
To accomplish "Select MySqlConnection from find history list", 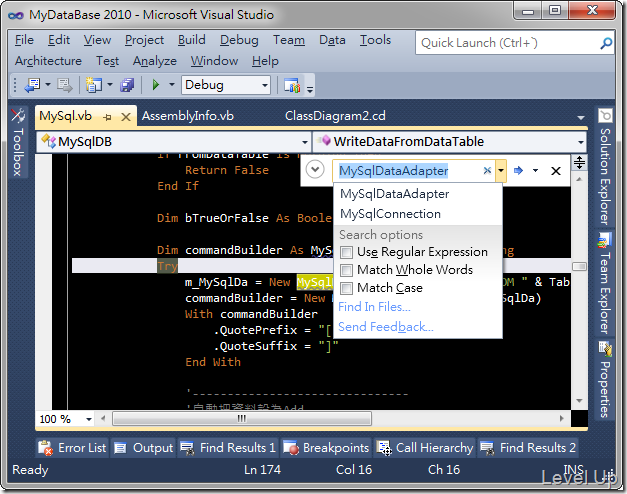I will tap(418, 214).
